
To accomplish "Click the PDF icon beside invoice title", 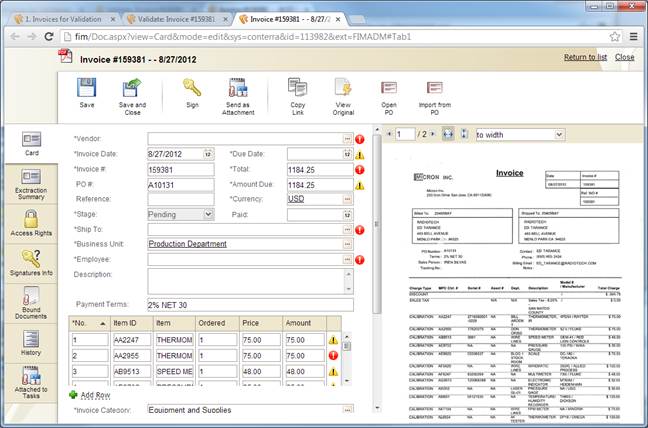I will click(65, 56).
